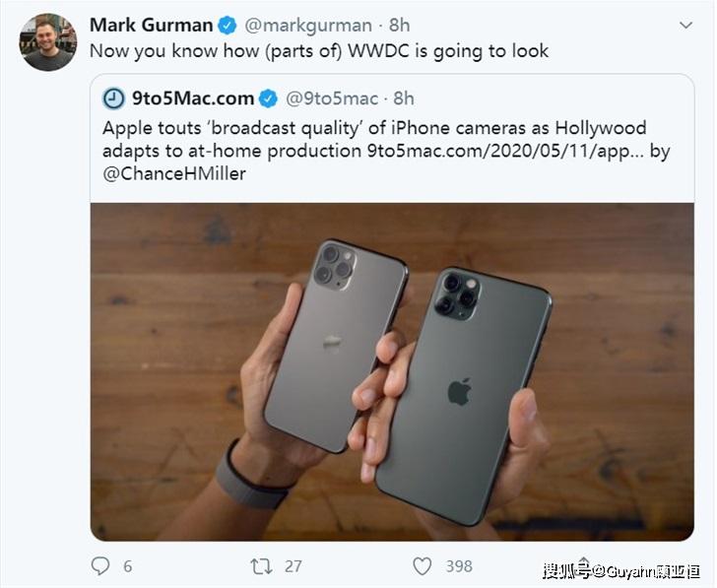Click the retweet count 27
Screen dimensions: 717x588
pos(293,566)
